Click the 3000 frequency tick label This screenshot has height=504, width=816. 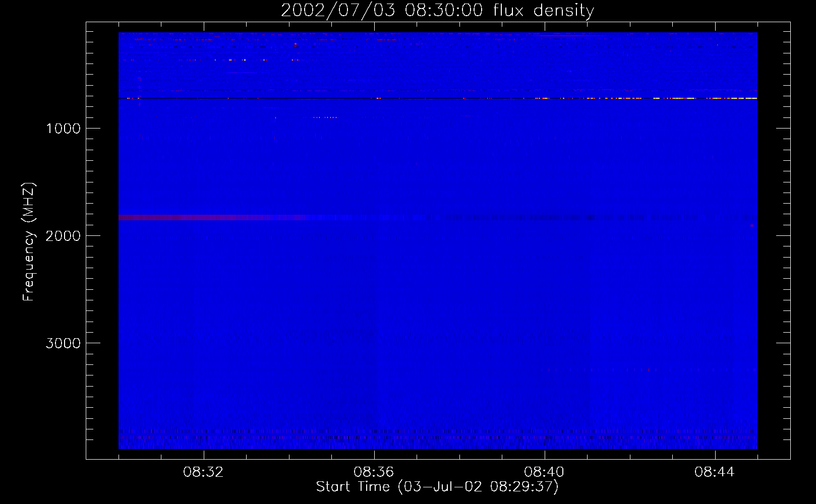[63, 343]
